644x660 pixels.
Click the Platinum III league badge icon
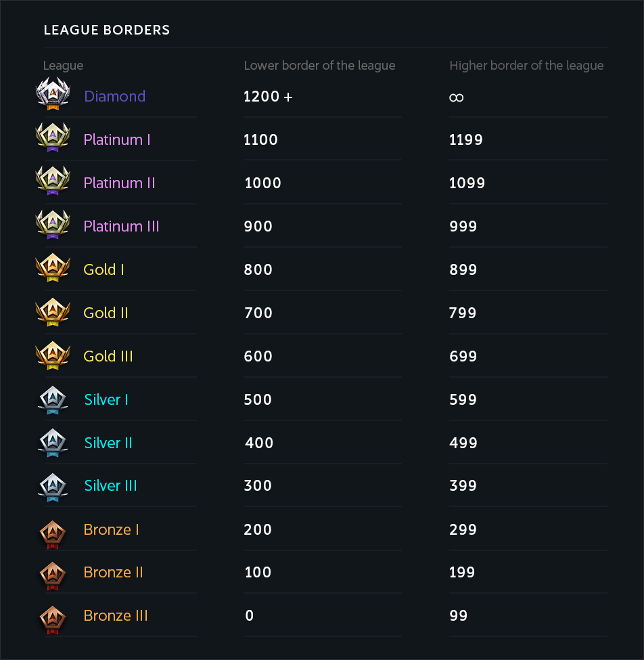53,225
